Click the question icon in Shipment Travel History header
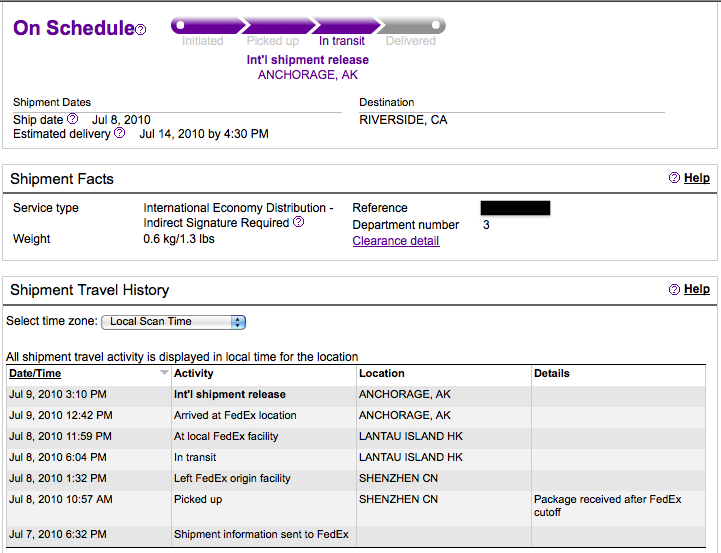The height and width of the screenshot is (553, 721). pyautogui.click(x=674, y=289)
